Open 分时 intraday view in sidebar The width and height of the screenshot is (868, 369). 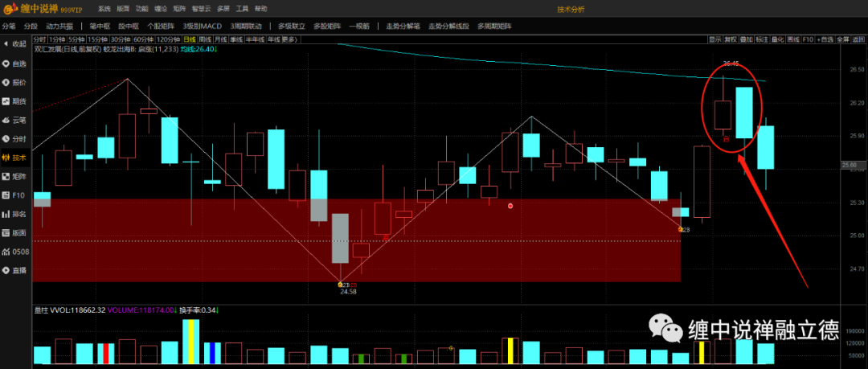[x=15, y=138]
